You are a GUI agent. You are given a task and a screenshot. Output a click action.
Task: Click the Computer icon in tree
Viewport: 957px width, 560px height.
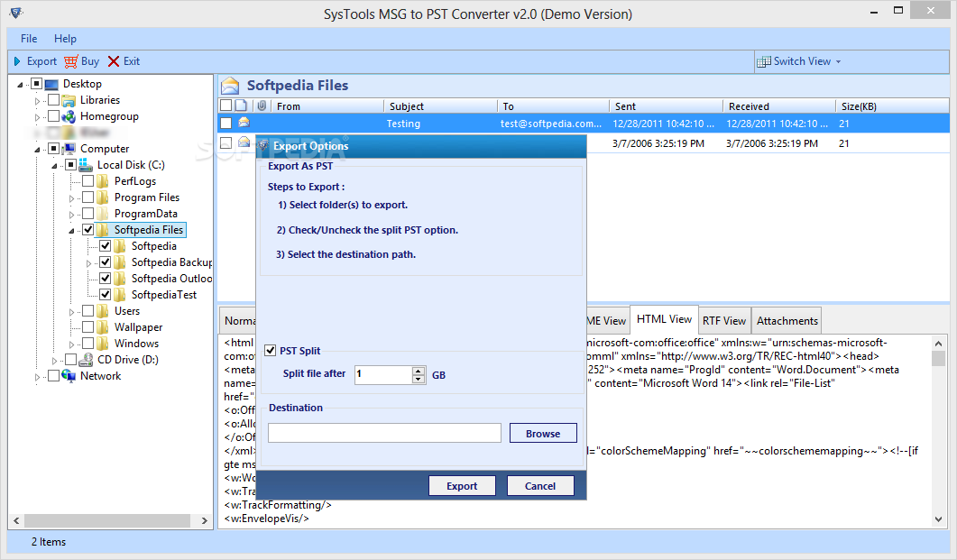[x=69, y=149]
